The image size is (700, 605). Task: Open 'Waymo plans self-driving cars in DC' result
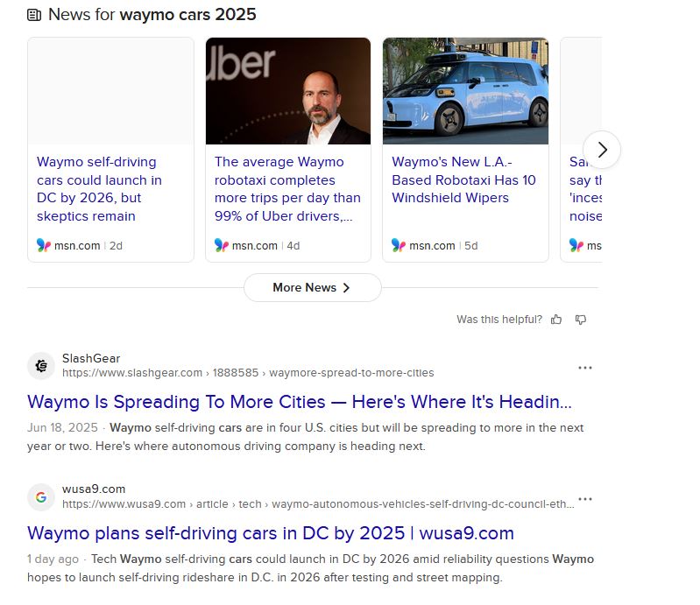pyautogui.click(x=271, y=533)
